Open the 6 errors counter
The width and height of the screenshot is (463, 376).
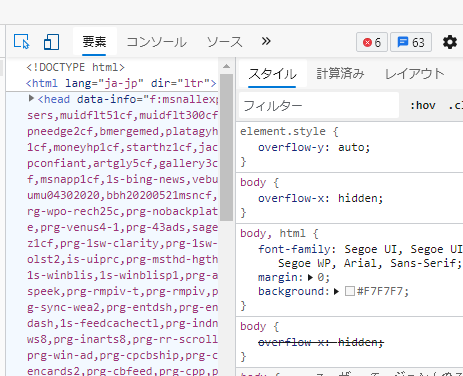[x=372, y=42]
